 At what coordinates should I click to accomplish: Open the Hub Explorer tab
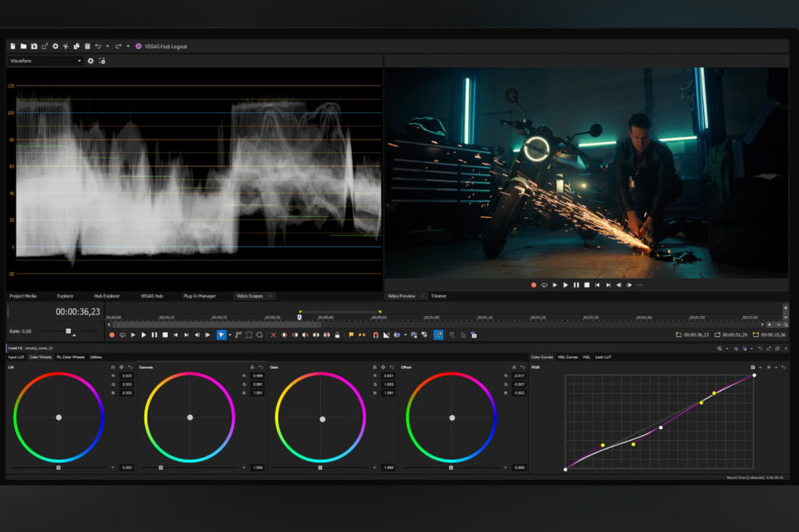point(106,296)
